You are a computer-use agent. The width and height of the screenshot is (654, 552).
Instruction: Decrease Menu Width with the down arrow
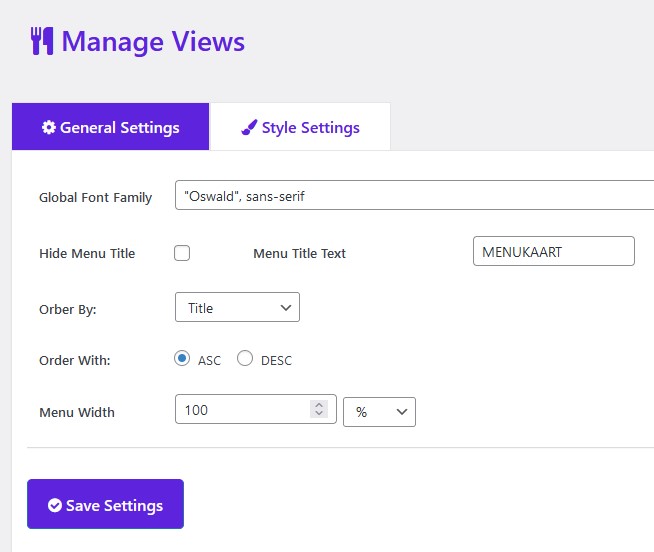pos(319,413)
